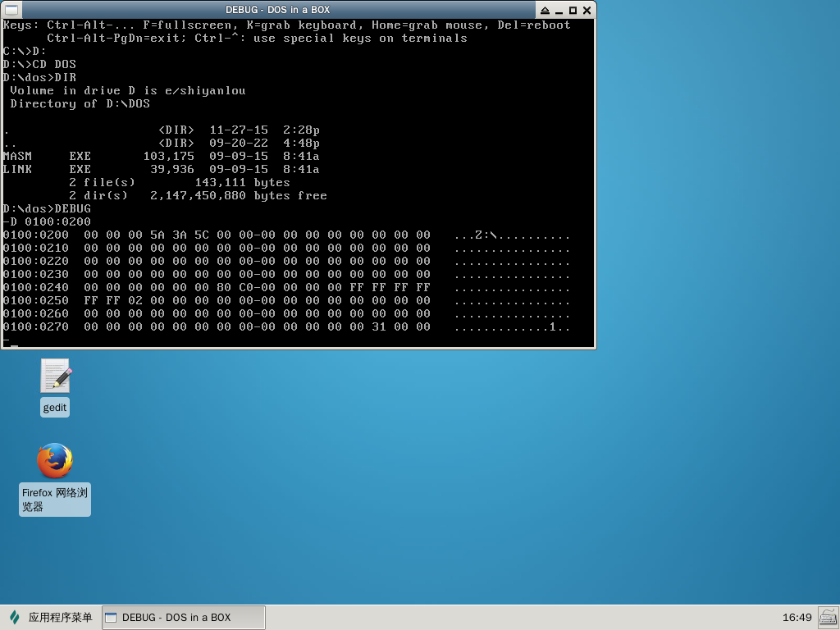This screenshot has height=630, width=840.
Task: Roll up the DEBUG window with the shade button
Action: coord(545,10)
